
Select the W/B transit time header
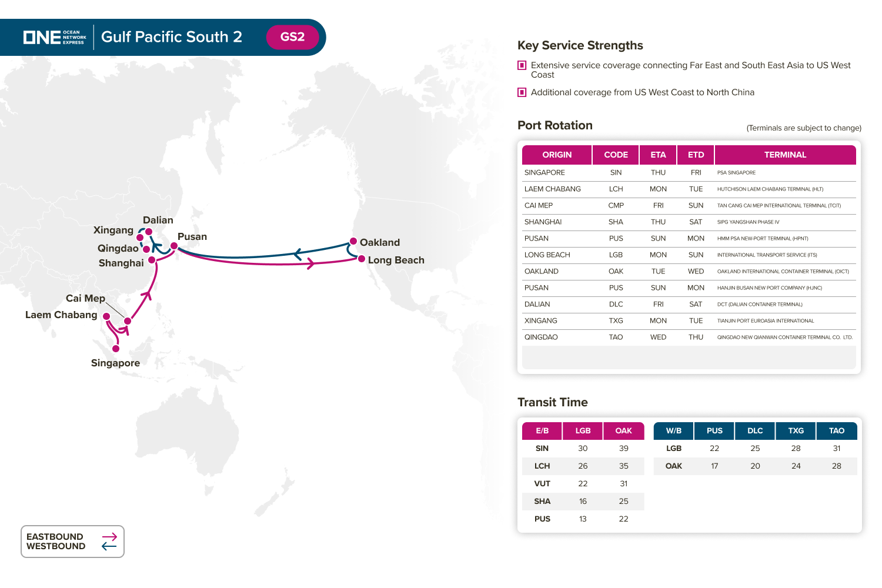[674, 431]
